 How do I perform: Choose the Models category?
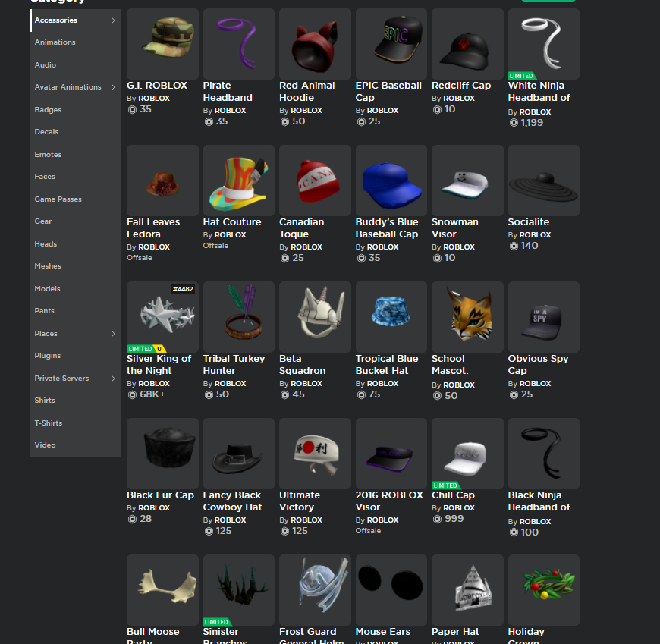(47, 289)
